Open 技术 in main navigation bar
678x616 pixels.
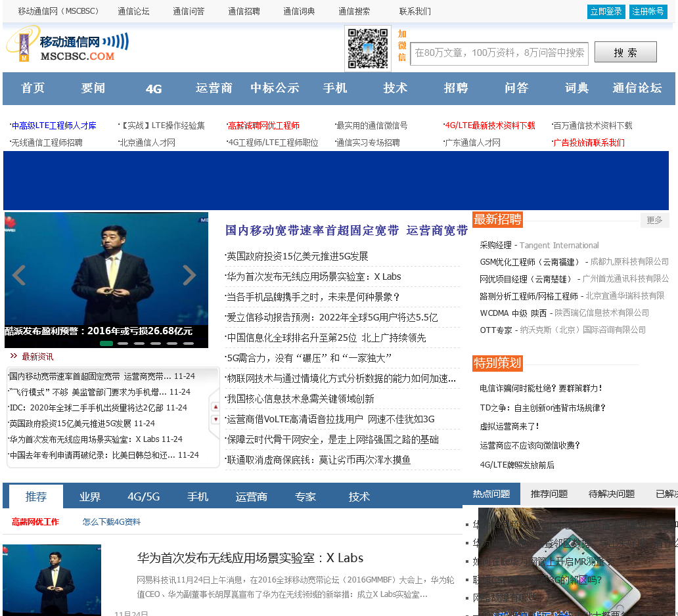click(395, 88)
